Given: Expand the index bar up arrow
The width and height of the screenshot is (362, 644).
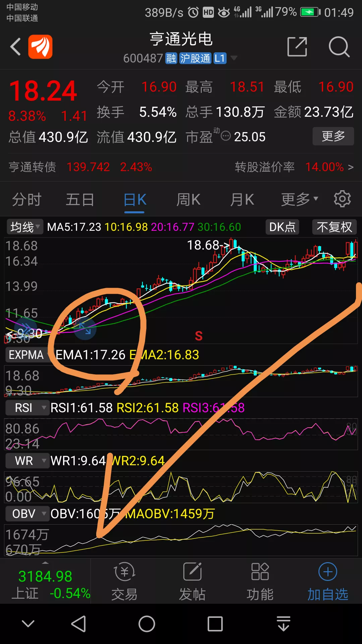Looking at the screenshot, I should click(x=45, y=562).
